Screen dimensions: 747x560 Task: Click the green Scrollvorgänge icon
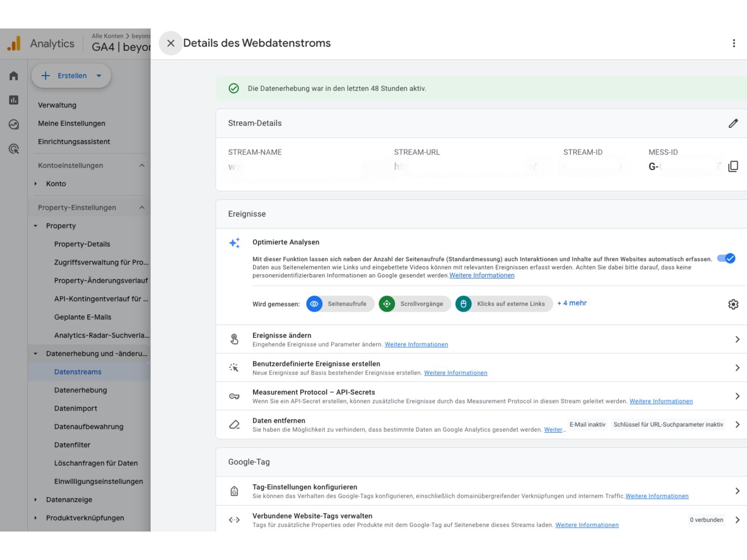[x=387, y=304]
